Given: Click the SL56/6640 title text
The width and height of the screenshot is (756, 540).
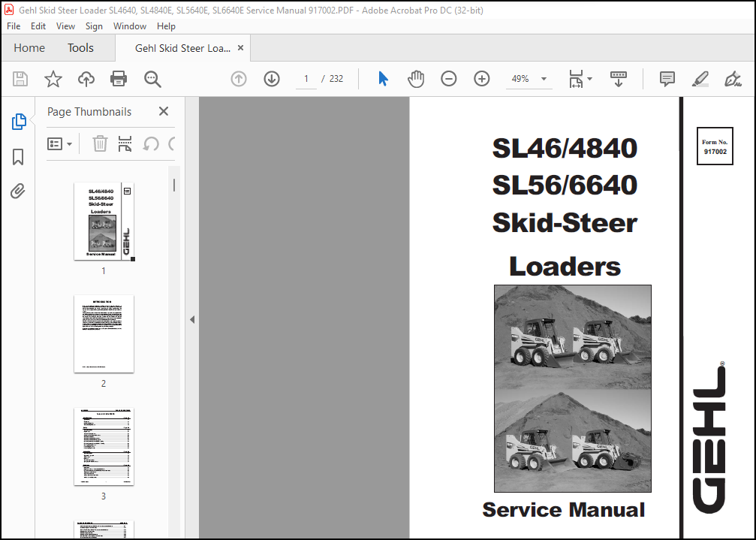Looking at the screenshot, I should (565, 186).
